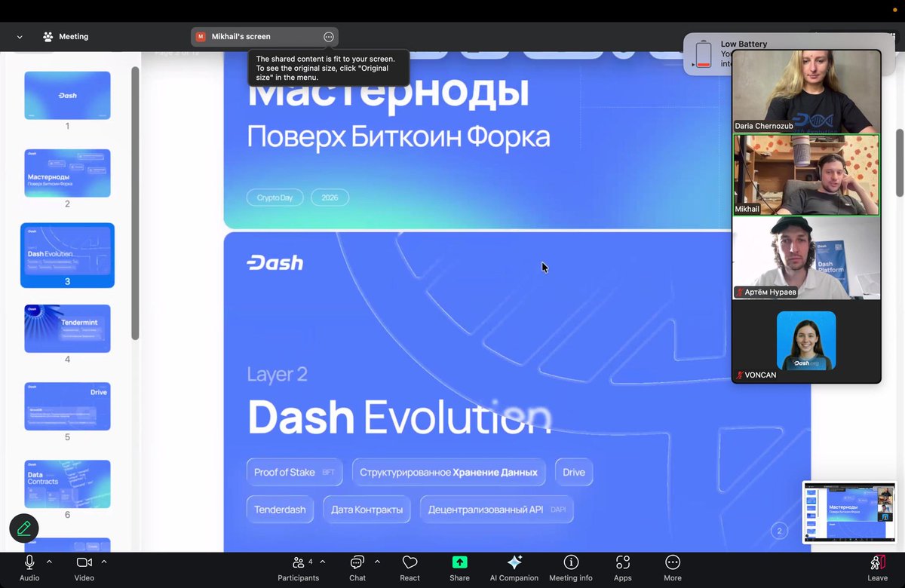
Task: Click the Layer 2 label
Action: pos(277,374)
